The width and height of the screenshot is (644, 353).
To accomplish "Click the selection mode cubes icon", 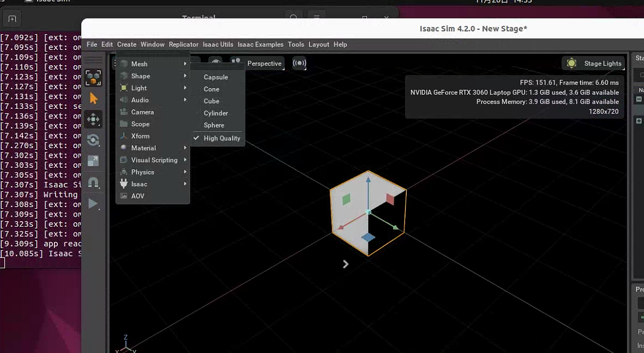I will pyautogui.click(x=93, y=77).
